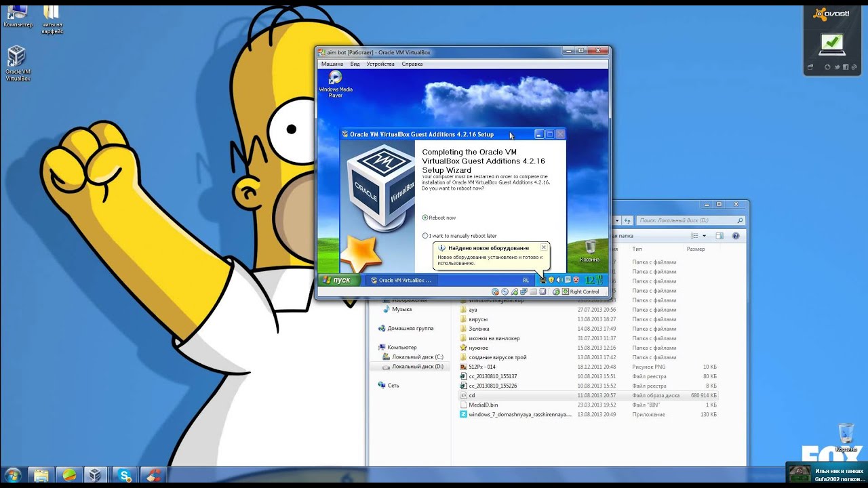Screen dimensions: 868x488
Task: Click the Тип column header in Explorer
Action: coord(637,249)
